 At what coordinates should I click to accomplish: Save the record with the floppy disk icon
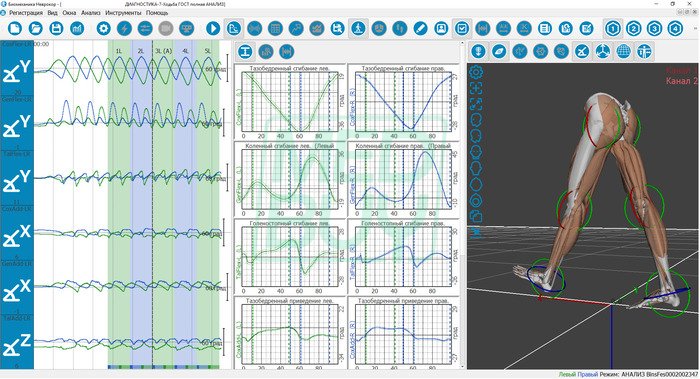click(56, 29)
